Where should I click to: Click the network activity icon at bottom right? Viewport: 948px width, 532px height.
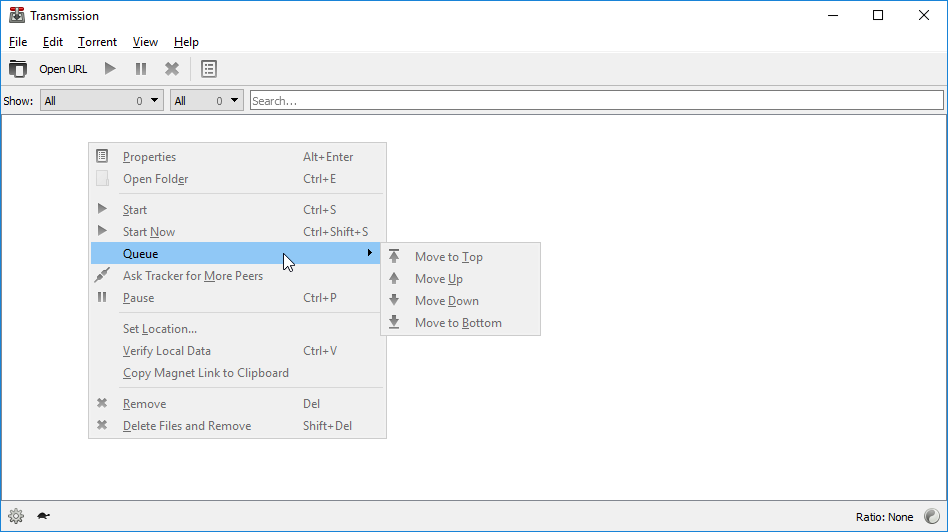point(932,516)
